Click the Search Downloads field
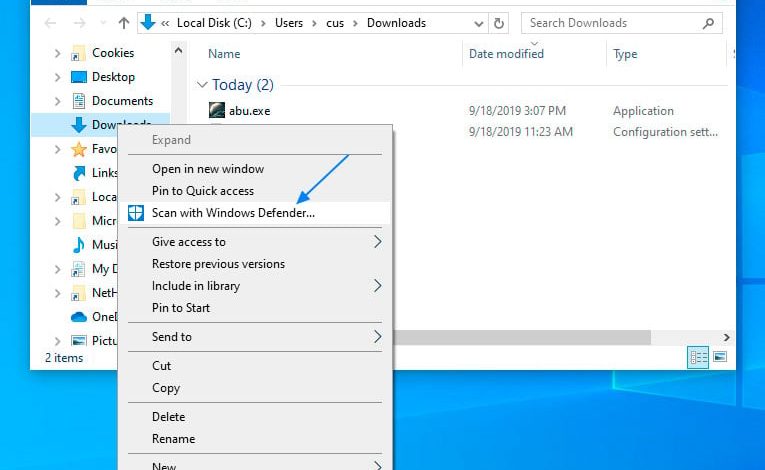This screenshot has height=470, width=765. [x=622, y=23]
